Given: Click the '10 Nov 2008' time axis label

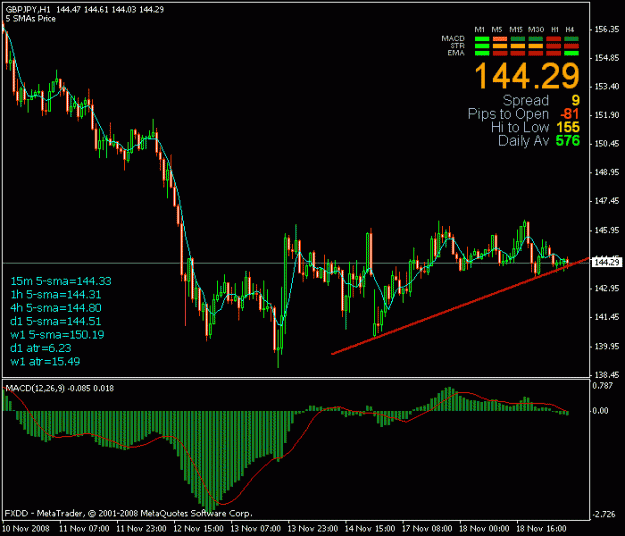Looking at the screenshot, I should point(26,529).
